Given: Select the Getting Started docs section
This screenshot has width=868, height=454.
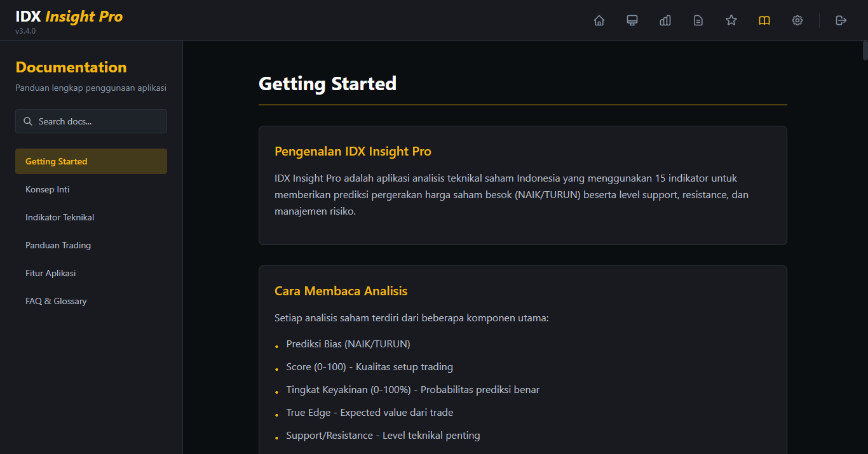Looking at the screenshot, I should pyautogui.click(x=91, y=161).
